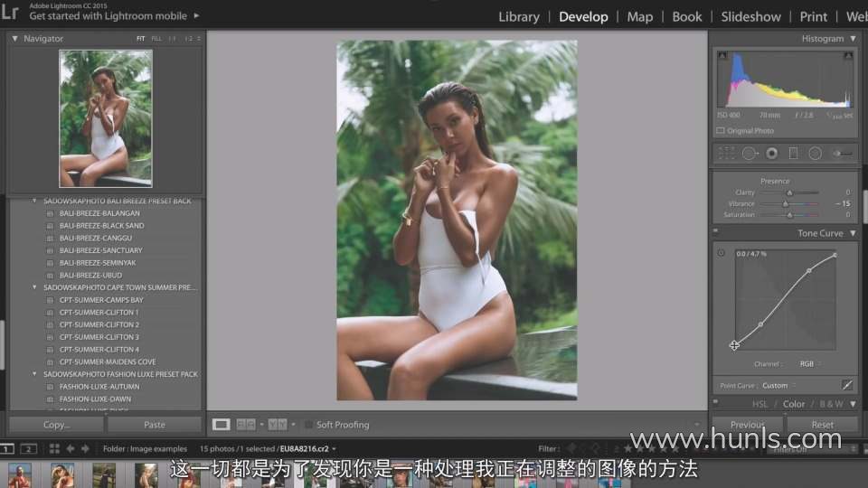868x488 pixels.
Task: Switch to Before/After side-by-side view
Action: (246, 425)
